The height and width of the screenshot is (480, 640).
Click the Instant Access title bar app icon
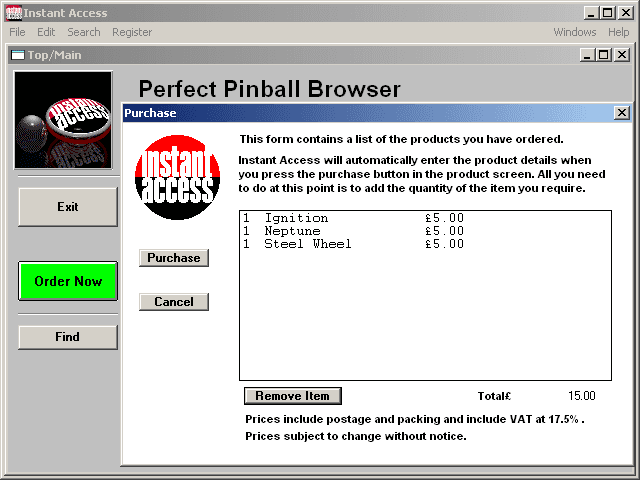tap(13, 13)
